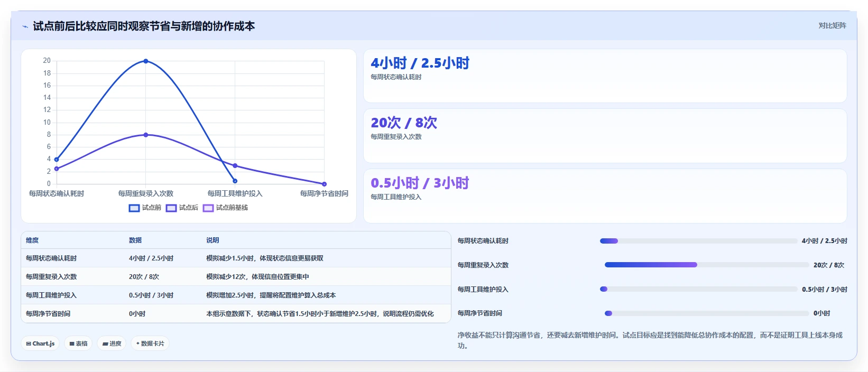Toggle the 试点后 legend swatch
Screen dimensions: 868x372
pos(171,208)
